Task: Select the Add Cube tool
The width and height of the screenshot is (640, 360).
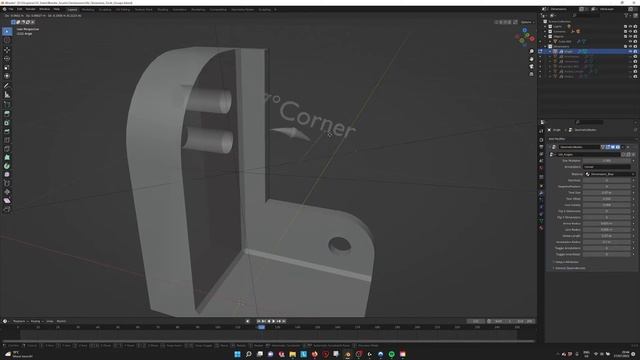Action: (x=7, y=104)
